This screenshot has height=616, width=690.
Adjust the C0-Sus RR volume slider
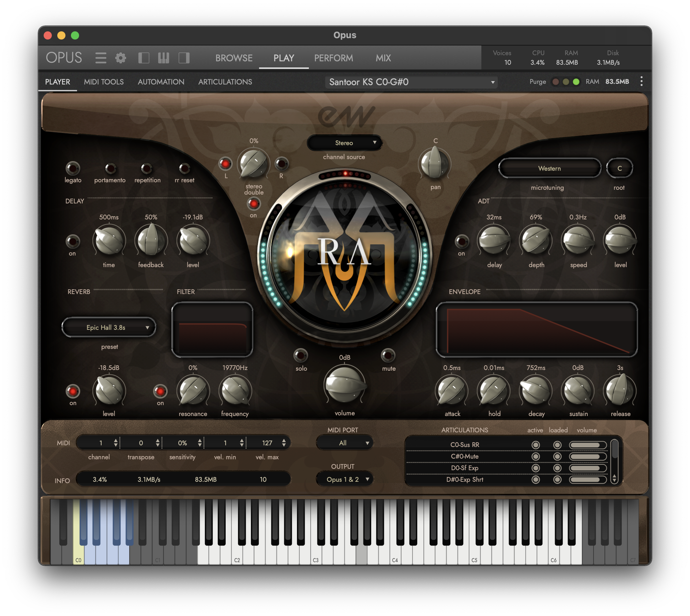pyautogui.click(x=587, y=445)
